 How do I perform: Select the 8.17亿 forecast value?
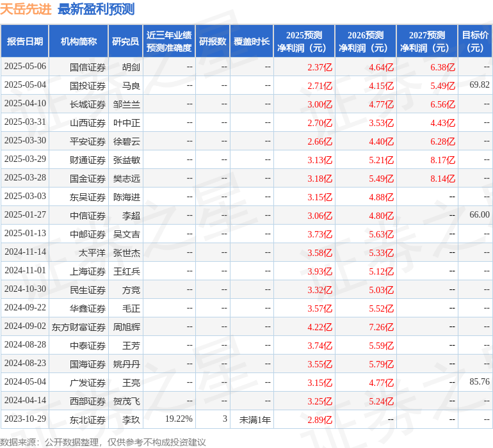pyautogui.click(x=442, y=160)
